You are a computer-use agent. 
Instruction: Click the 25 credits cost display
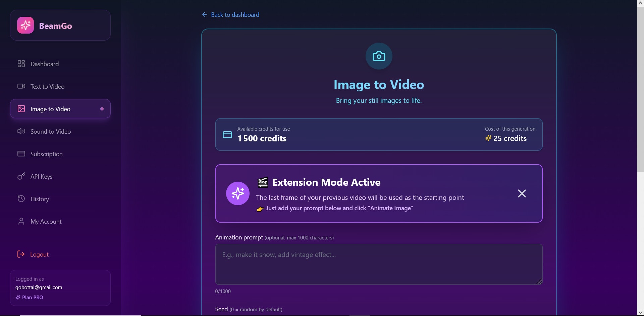coord(506,138)
